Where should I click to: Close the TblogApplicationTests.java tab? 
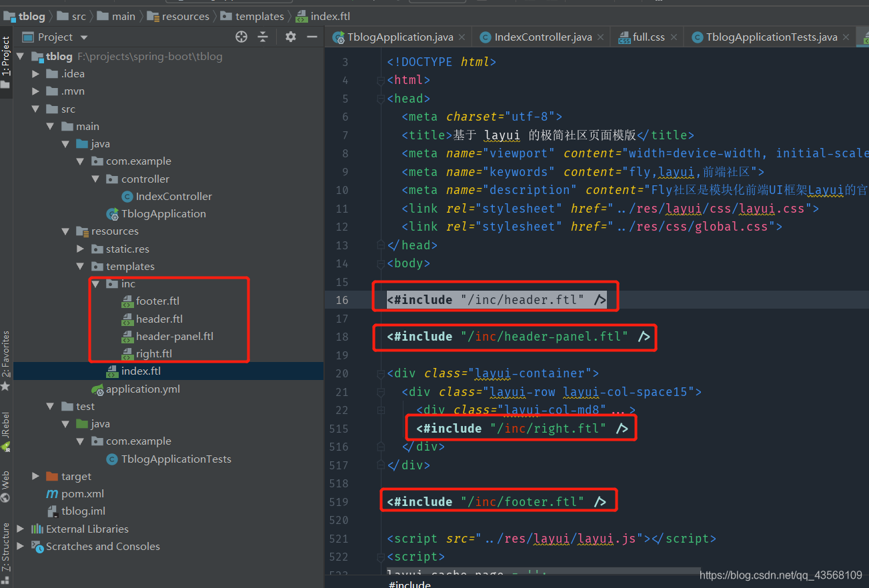click(x=846, y=37)
